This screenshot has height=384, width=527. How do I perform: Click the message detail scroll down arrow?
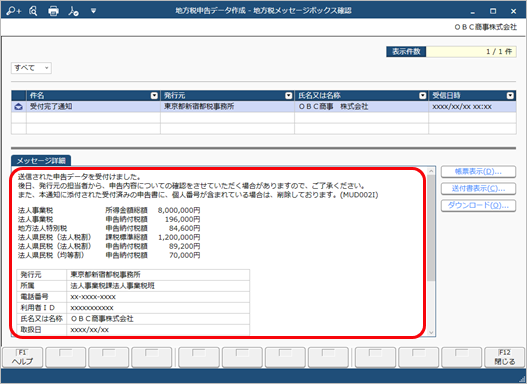click(431, 333)
